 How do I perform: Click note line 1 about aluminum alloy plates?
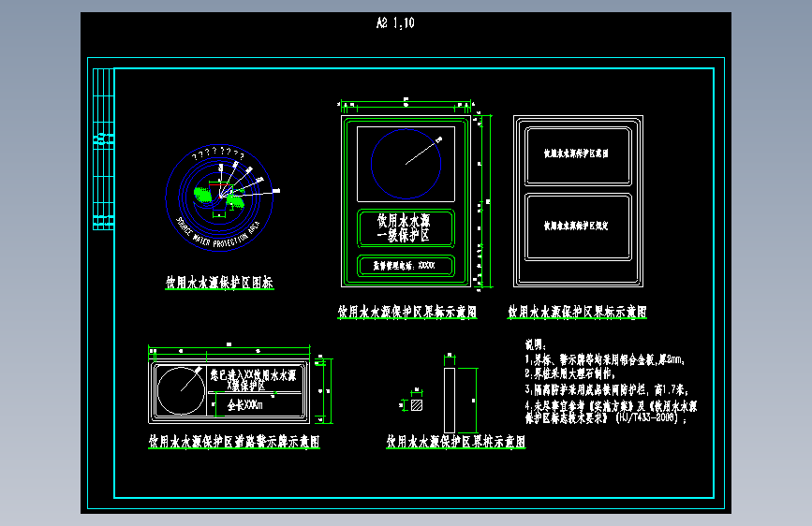(x=605, y=359)
